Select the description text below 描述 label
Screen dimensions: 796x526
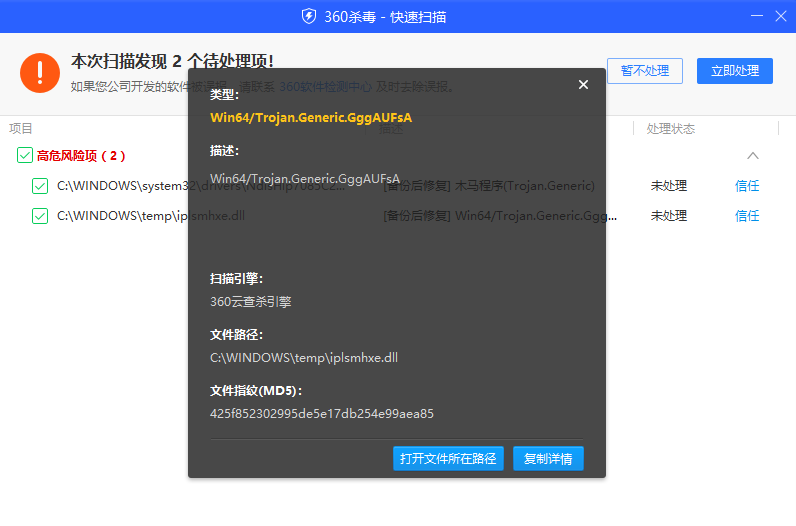[305, 179]
